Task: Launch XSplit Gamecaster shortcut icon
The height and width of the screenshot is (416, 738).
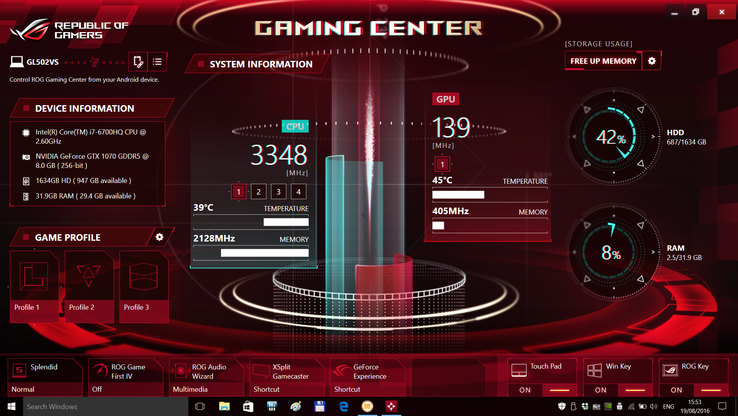Action: (x=261, y=371)
